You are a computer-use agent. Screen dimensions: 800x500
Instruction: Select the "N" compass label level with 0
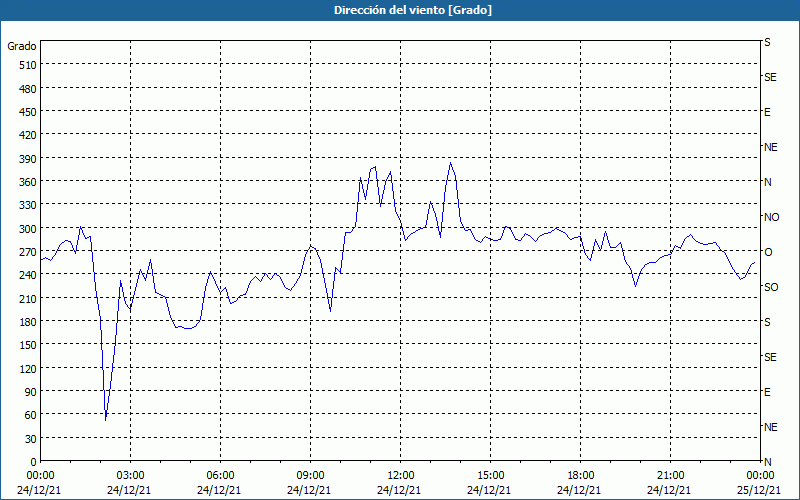click(767, 462)
